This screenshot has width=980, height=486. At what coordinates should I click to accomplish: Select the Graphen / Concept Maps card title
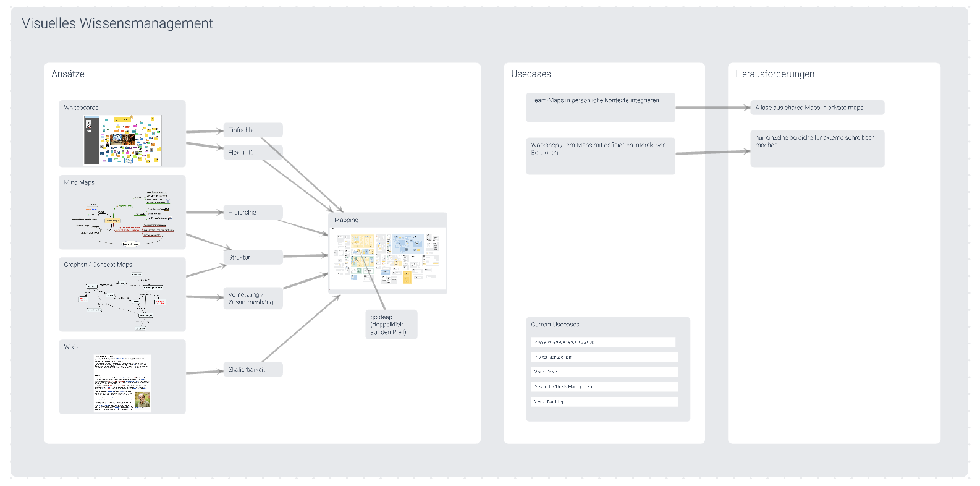pos(98,265)
